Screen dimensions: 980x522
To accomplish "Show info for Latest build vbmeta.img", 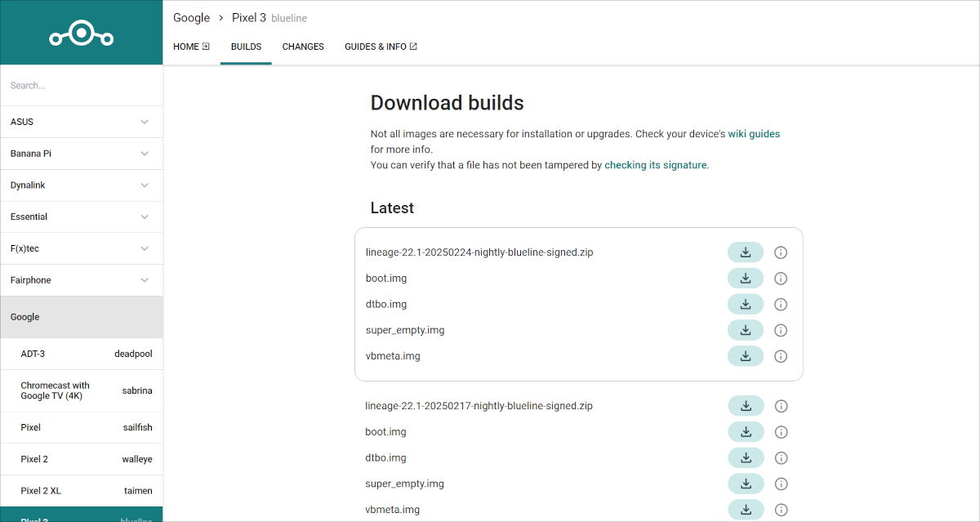I will pos(780,356).
